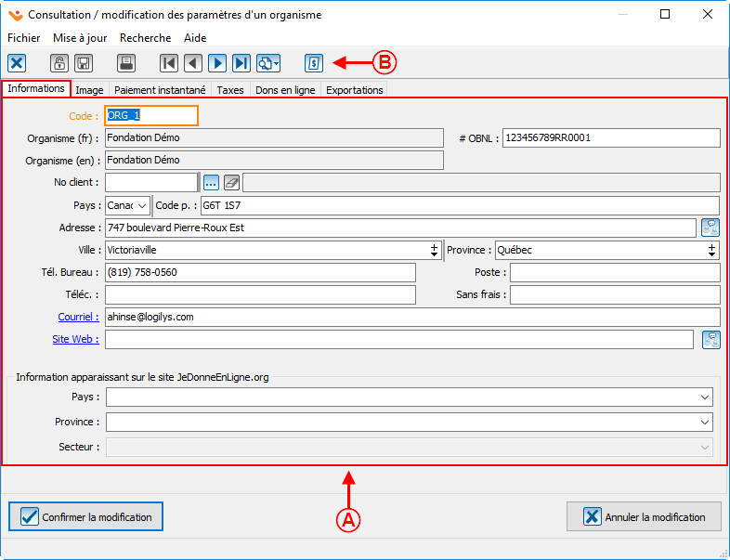Click the printer icon in toolbar

pos(126,63)
